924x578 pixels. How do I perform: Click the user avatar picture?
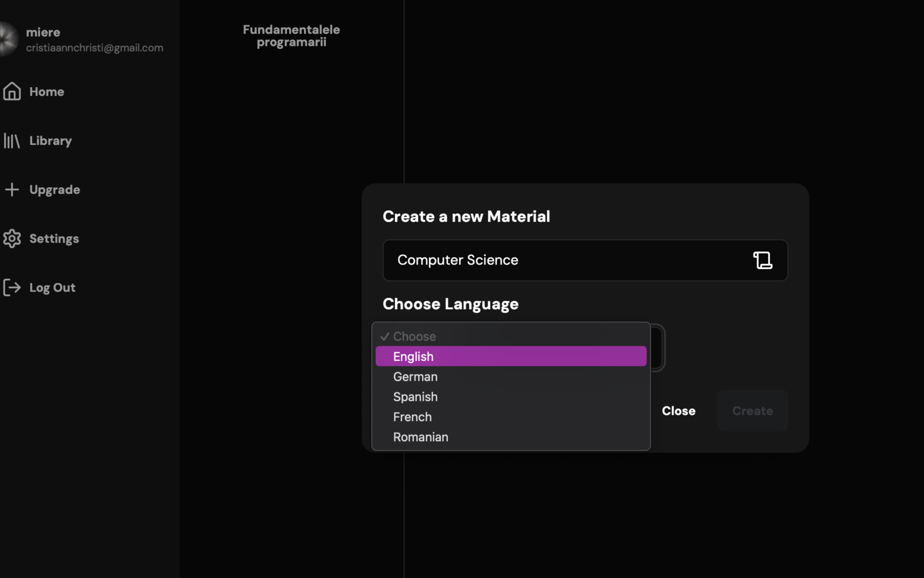8,39
